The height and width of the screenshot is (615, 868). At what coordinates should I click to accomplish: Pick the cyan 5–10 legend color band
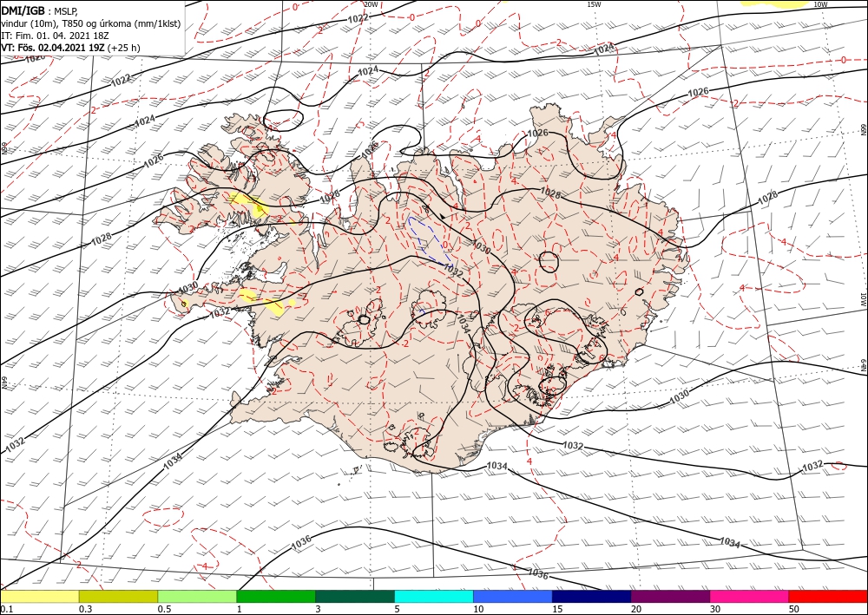click(x=434, y=596)
